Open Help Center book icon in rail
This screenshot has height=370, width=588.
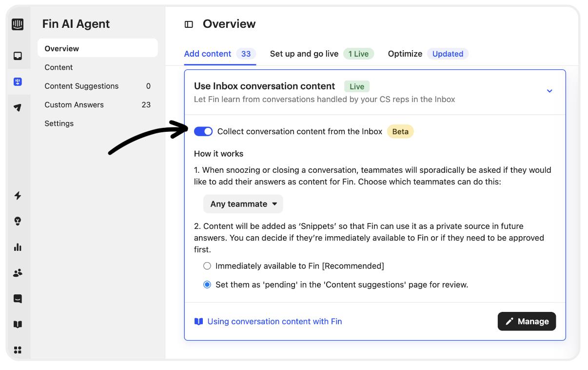[18, 324]
